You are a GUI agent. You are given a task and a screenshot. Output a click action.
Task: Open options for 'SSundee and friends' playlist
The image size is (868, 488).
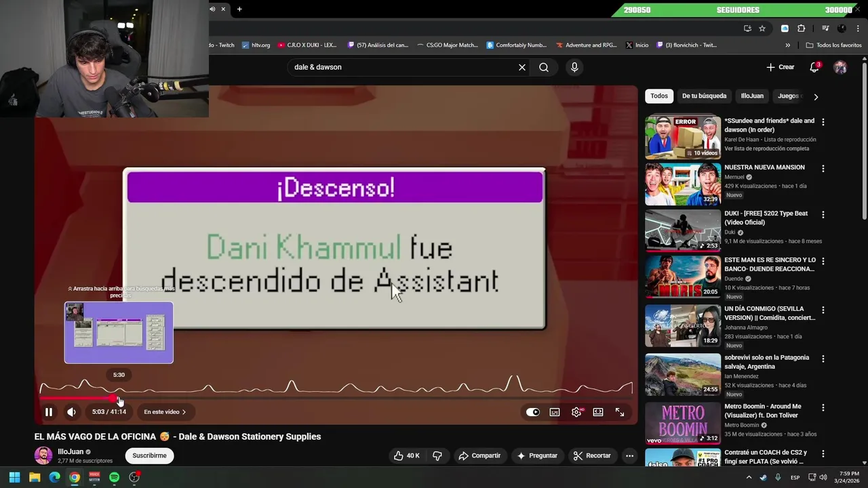[823, 122]
